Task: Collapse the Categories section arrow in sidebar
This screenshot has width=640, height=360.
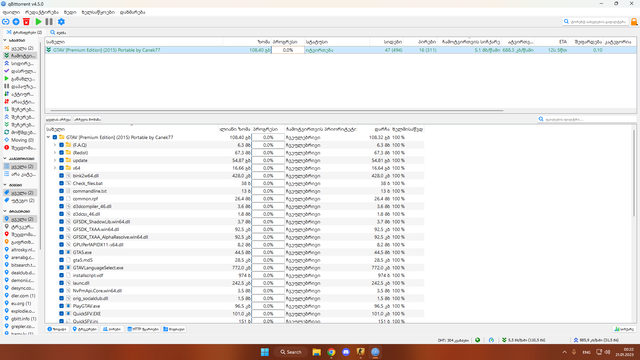Action: click(x=5, y=158)
